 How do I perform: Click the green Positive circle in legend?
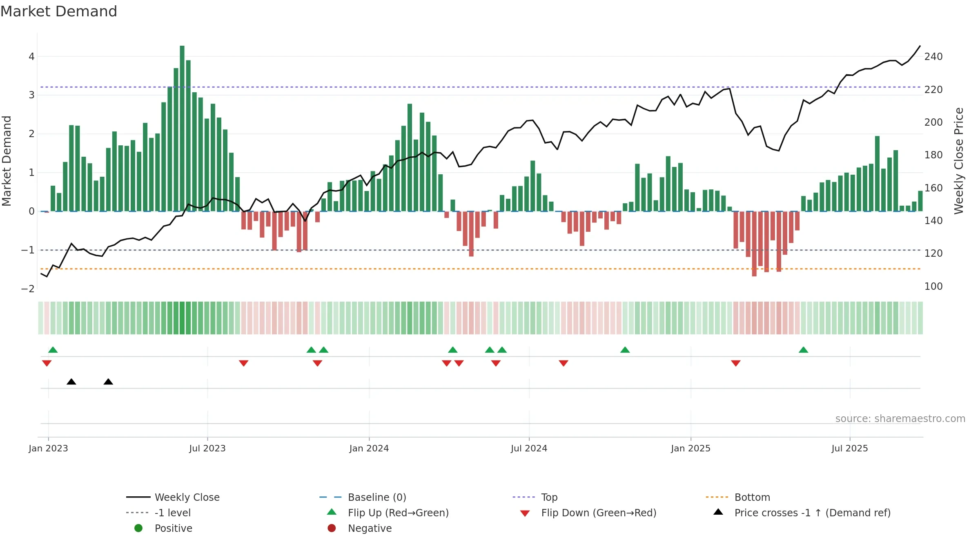point(138,528)
